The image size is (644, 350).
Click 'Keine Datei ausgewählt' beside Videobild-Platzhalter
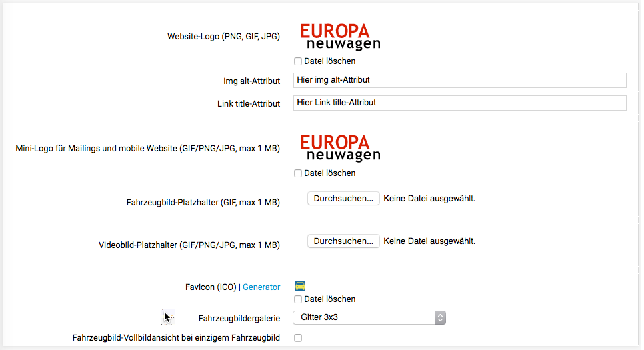(x=429, y=241)
